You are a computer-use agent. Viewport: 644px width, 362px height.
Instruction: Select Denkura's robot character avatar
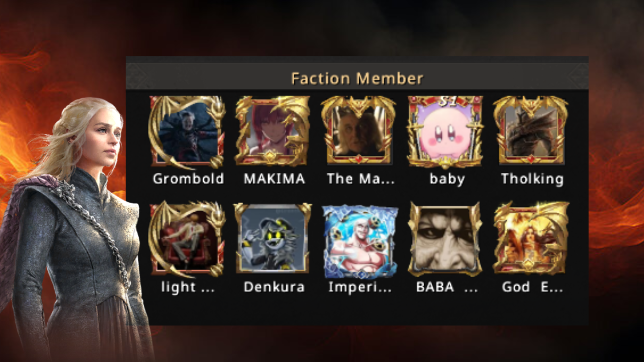(273, 238)
